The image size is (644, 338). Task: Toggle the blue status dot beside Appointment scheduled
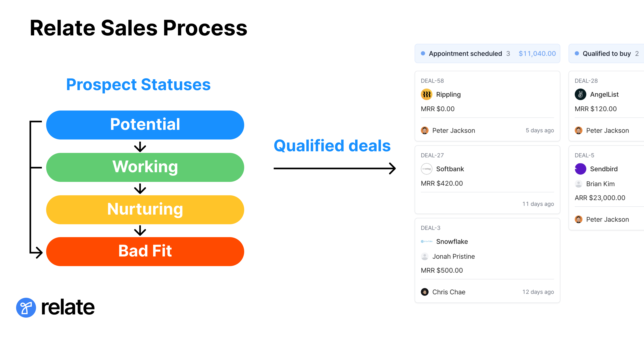click(423, 53)
